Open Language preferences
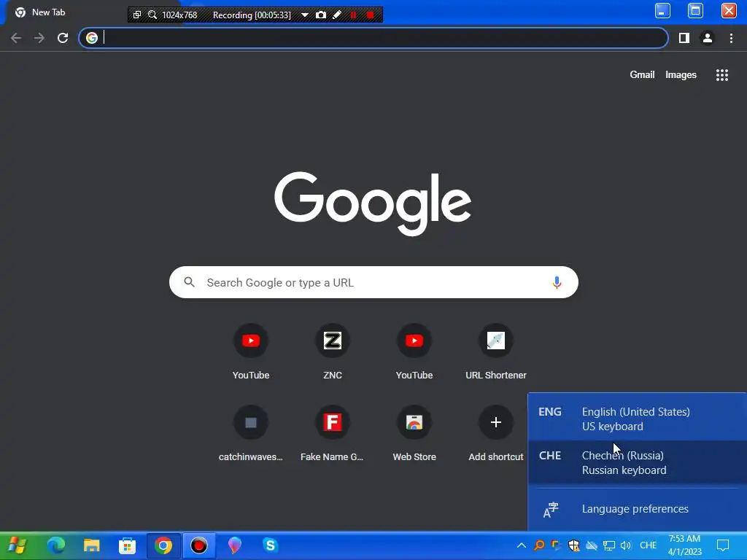 coord(637,509)
